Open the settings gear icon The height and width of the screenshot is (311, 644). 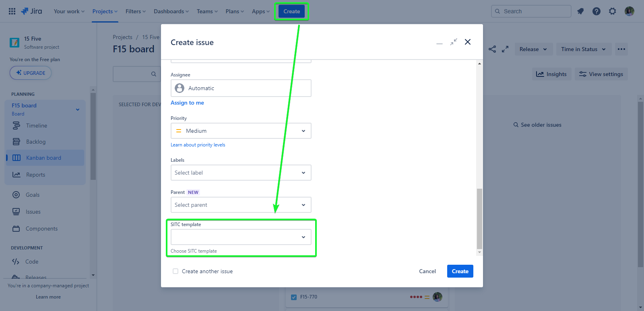(x=612, y=11)
